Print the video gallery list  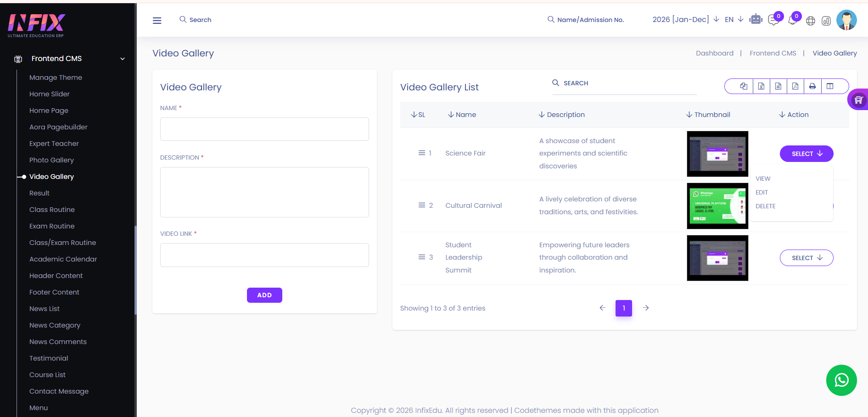pyautogui.click(x=812, y=86)
